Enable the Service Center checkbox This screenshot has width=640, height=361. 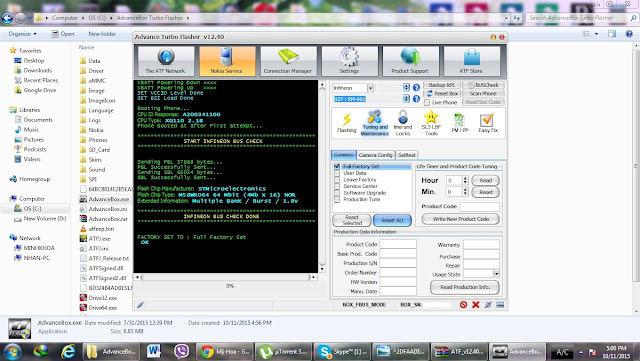click(x=337, y=186)
